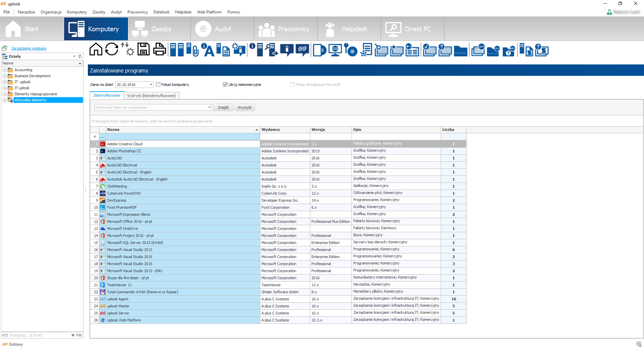Click the Wyczyść button
The height and width of the screenshot is (349, 644).
point(245,107)
